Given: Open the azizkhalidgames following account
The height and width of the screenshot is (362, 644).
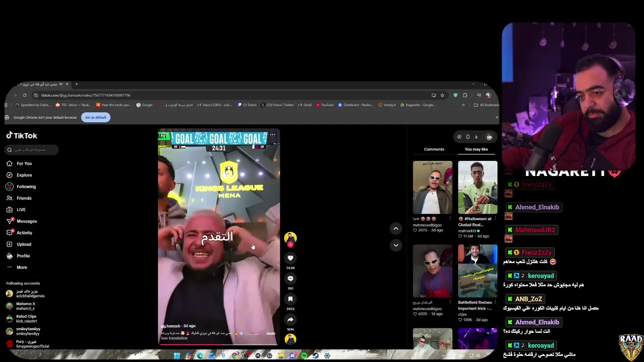Looking at the screenshot, I should 25,294.
